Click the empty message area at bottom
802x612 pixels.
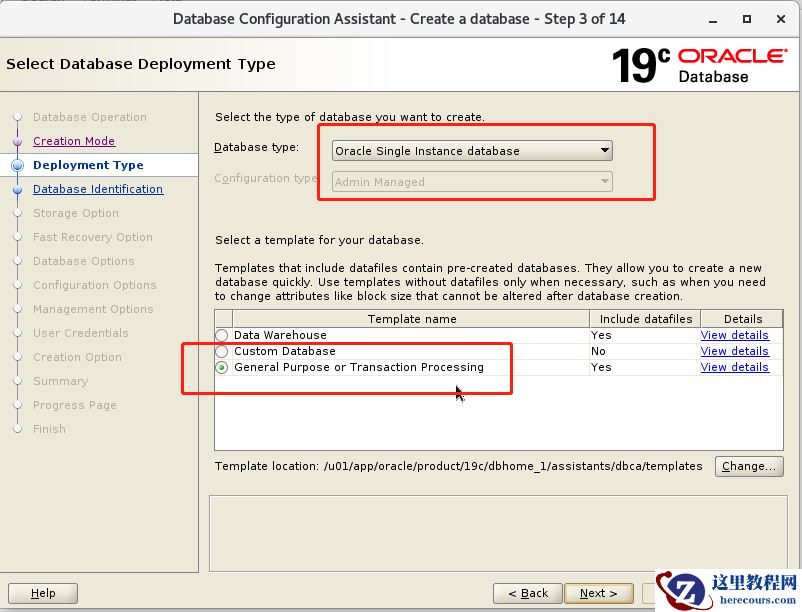pos(498,533)
